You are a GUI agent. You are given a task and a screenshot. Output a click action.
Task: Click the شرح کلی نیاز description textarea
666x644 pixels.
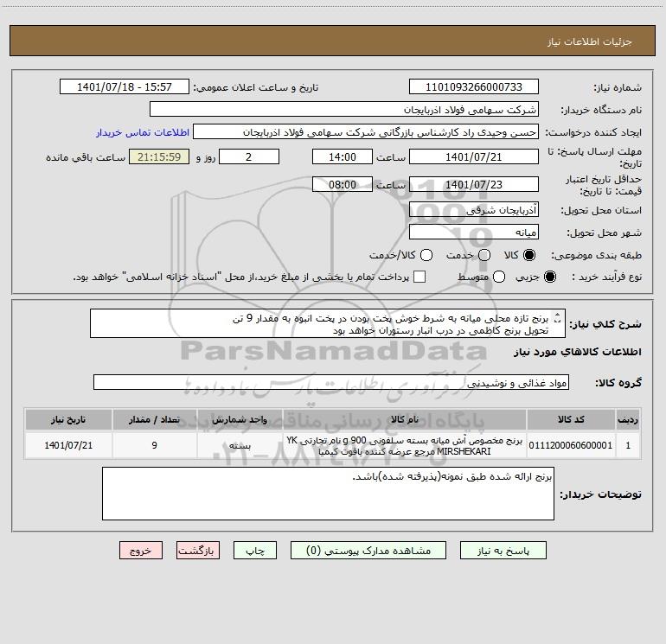[328, 324]
